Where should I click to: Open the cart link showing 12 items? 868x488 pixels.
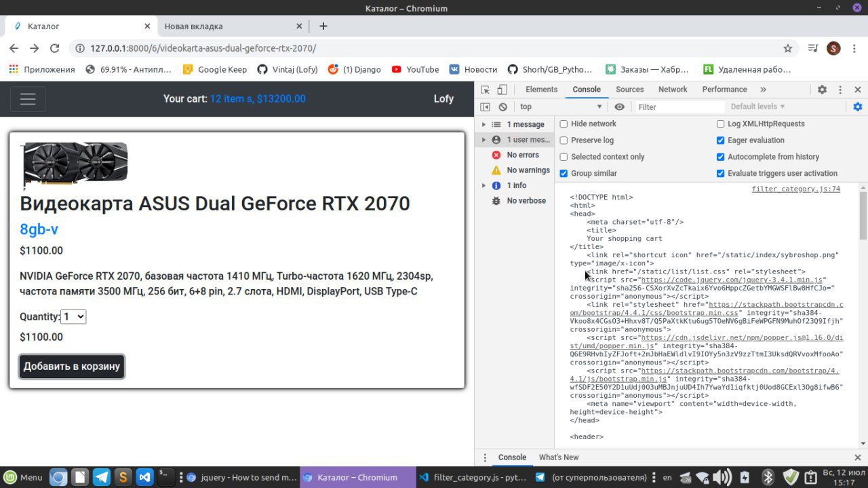258,99
